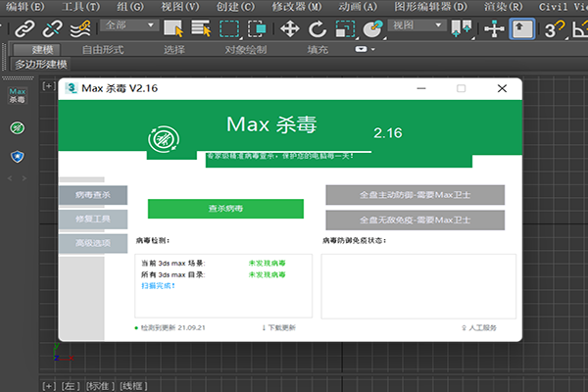Click the blue shield guard sidebar icon
The image size is (588, 392).
coord(18,157)
